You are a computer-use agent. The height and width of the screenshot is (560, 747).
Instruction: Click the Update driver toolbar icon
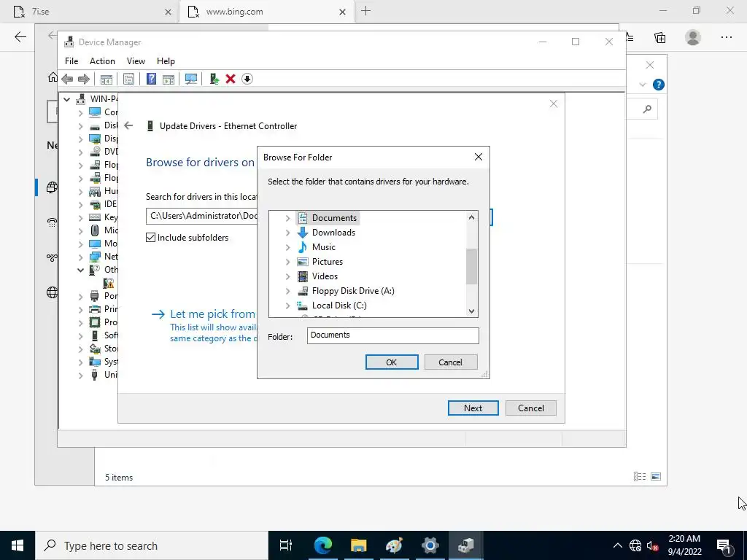tap(214, 79)
